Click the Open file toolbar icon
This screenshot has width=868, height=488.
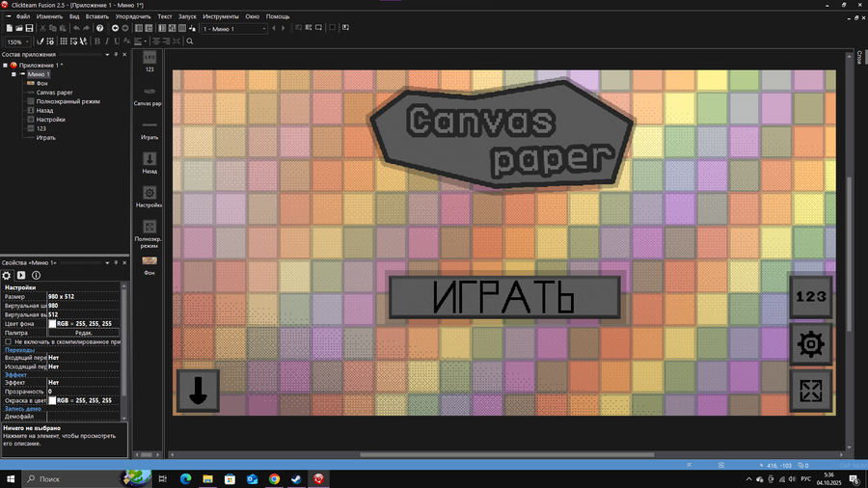(x=19, y=28)
